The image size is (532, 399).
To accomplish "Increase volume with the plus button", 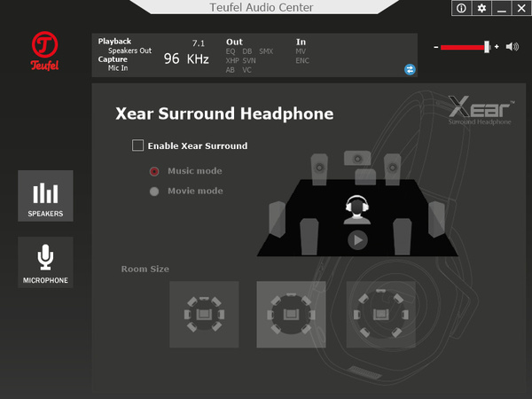I will (497, 46).
